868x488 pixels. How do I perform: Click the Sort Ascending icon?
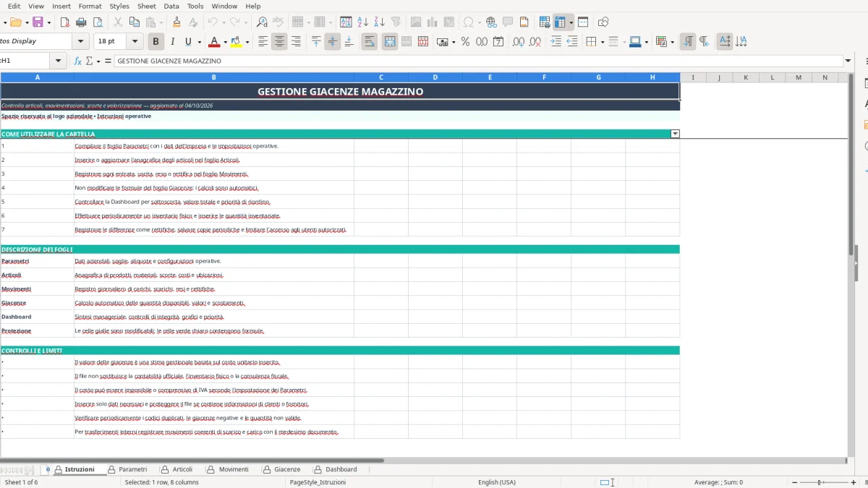(x=363, y=22)
